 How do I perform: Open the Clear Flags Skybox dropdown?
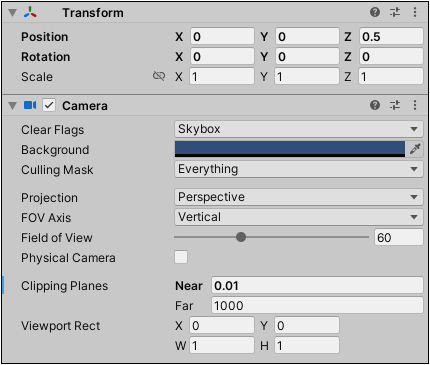(299, 129)
